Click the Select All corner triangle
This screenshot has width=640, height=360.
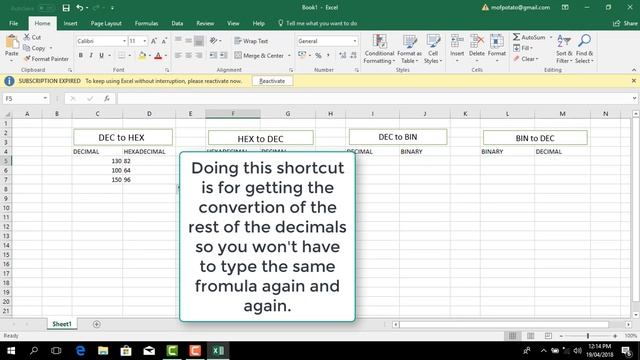(x=7, y=114)
